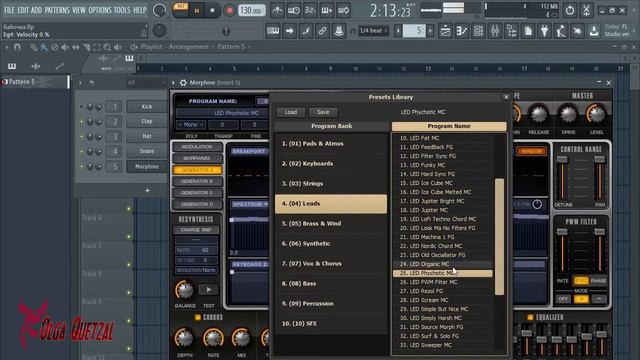Click the resynthesis TEST play button
The image size is (640, 360).
(209, 290)
